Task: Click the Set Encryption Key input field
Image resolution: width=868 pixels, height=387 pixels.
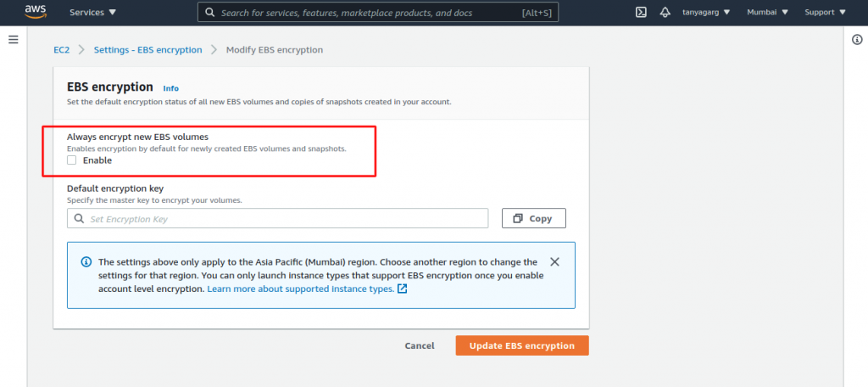Action: [x=277, y=218]
